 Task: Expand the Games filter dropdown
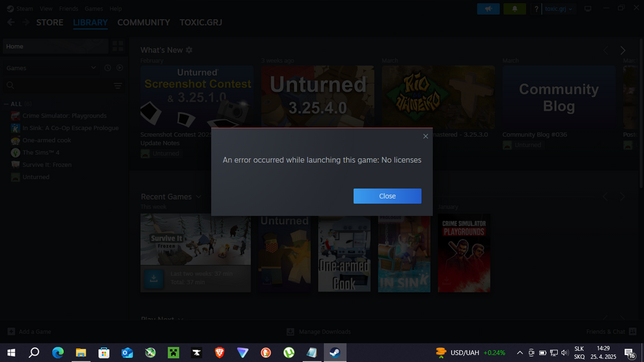click(52, 68)
